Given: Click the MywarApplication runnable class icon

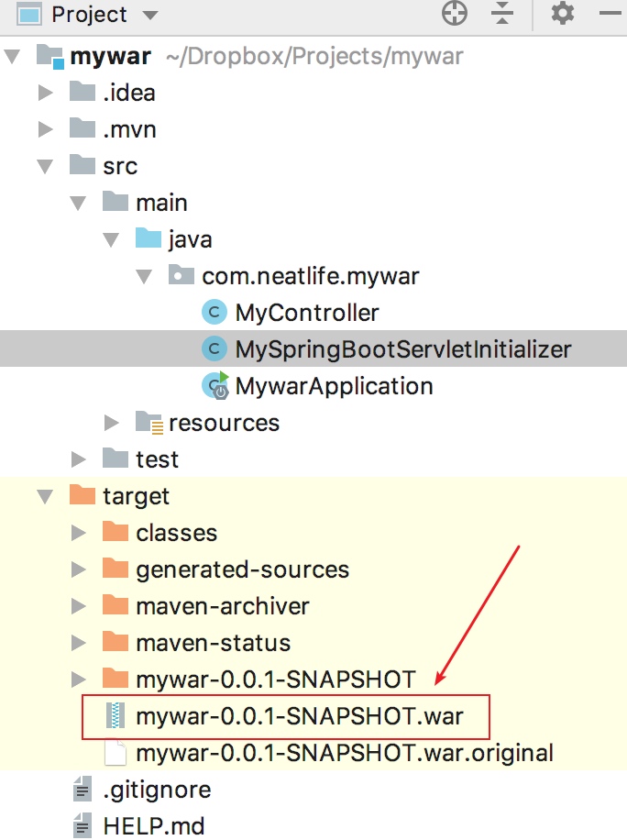Looking at the screenshot, I should pyautogui.click(x=215, y=386).
